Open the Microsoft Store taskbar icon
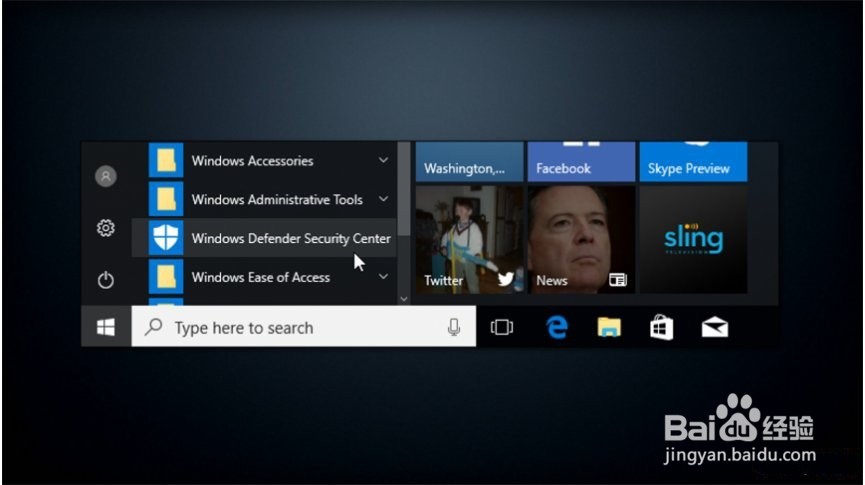Image resolution: width=865 pixels, height=485 pixels. (x=661, y=327)
